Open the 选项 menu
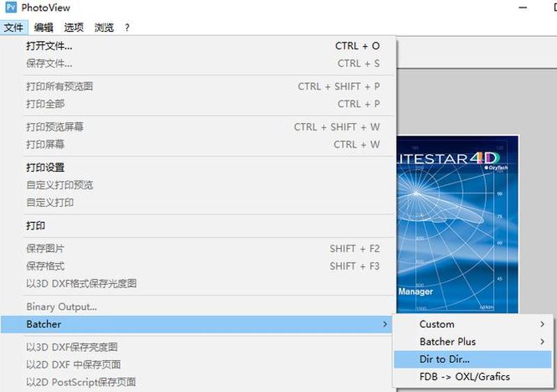This screenshot has width=557, height=392. (x=74, y=27)
